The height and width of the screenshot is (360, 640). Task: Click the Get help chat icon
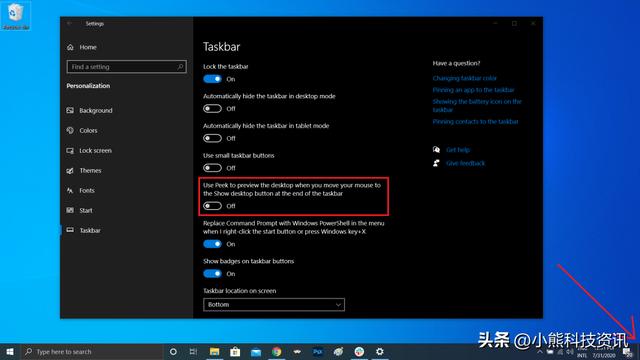click(x=436, y=149)
